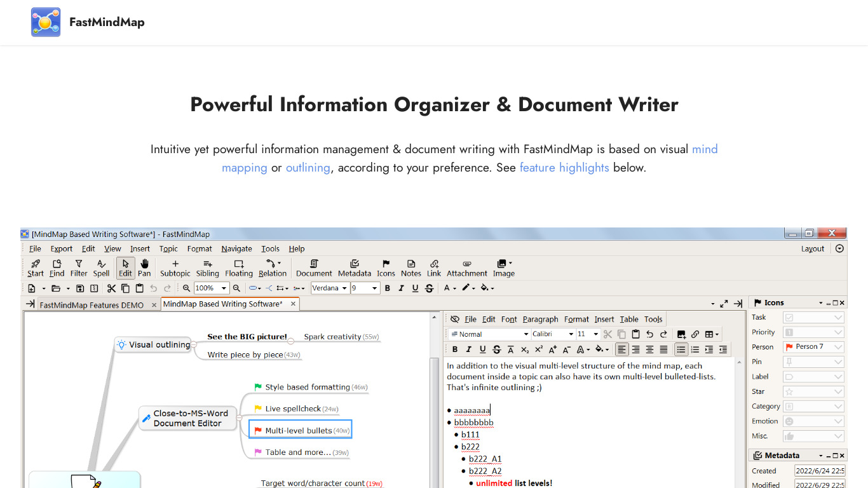This screenshot has width=868, height=488.
Task: Toggle bullet list in document editor
Action: (681, 349)
